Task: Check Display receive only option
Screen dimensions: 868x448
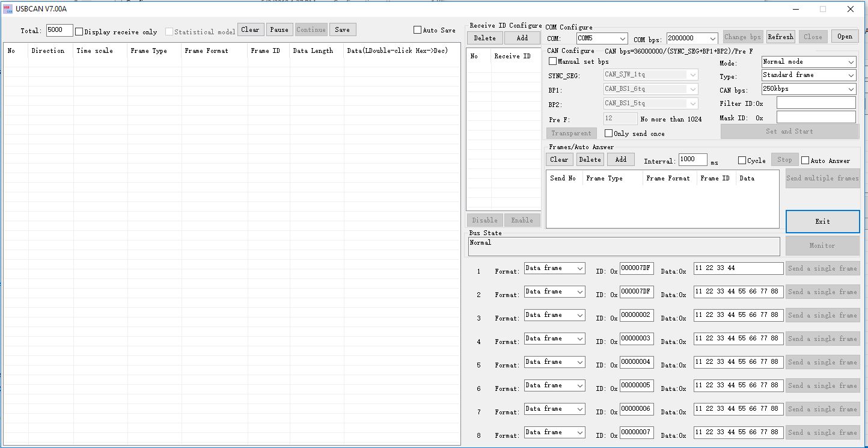Action: point(79,32)
